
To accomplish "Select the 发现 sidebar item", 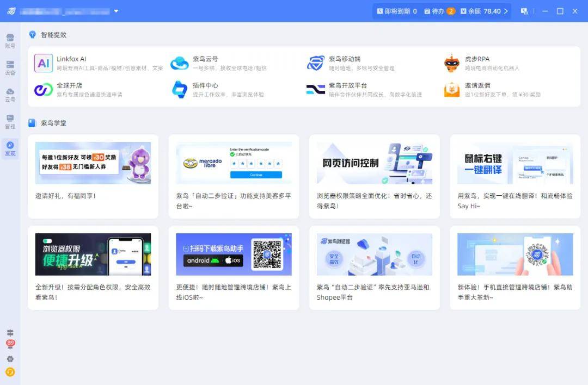I will pos(10,149).
